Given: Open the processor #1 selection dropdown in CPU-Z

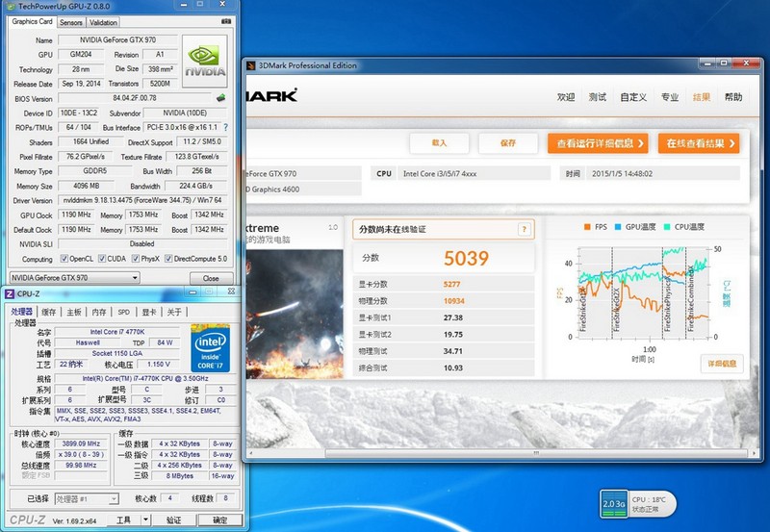Looking at the screenshot, I should tap(87, 499).
